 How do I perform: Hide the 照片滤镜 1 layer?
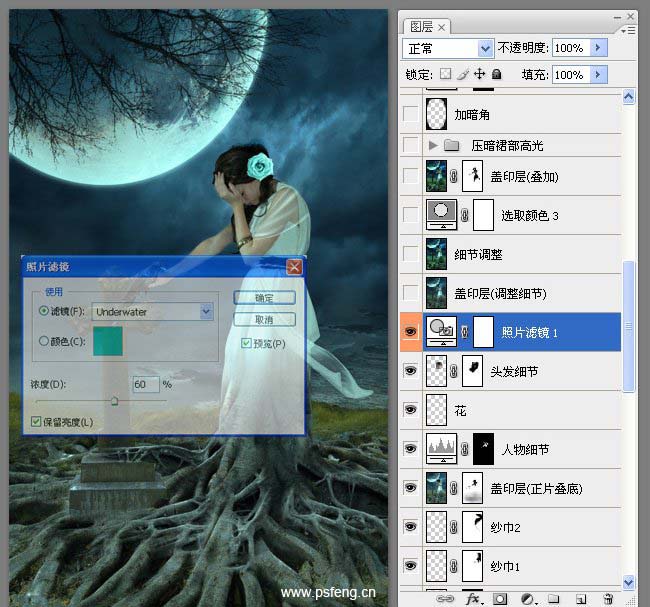[411, 332]
